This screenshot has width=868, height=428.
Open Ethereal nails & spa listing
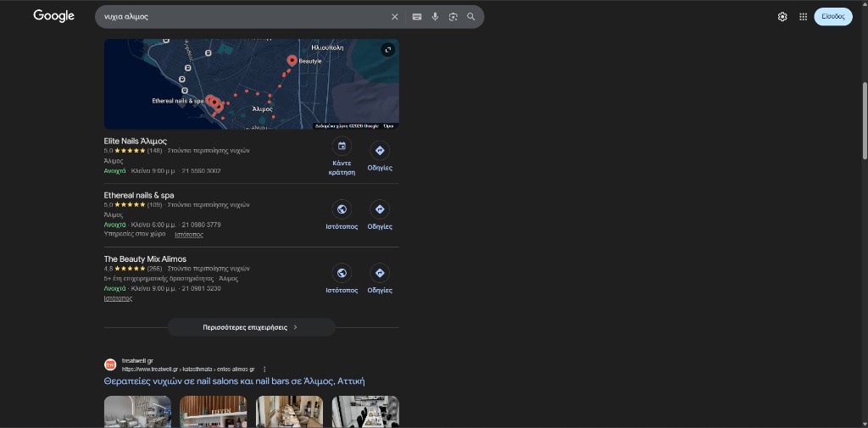[x=139, y=196]
